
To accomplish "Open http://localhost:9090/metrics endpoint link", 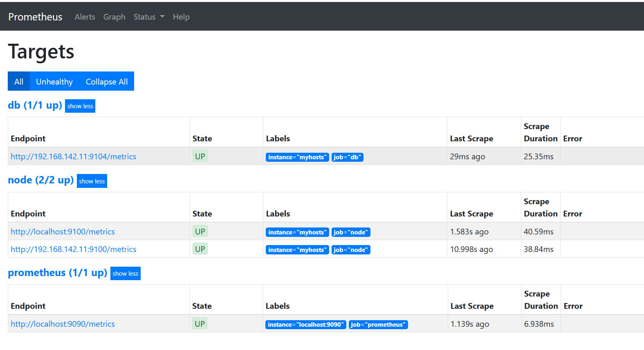I will tap(63, 324).
